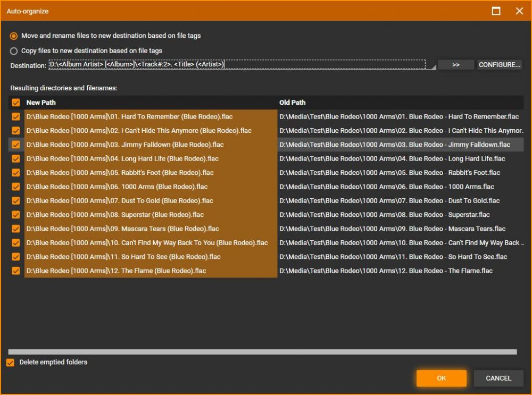Toggle the select-all checkbox in header
The image size is (532, 395).
(x=16, y=103)
